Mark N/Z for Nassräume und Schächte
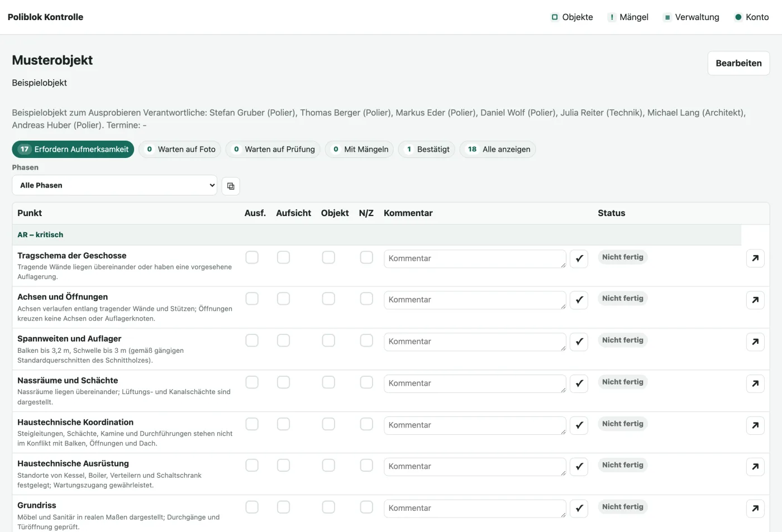Viewport: 782px width, 532px height. (366, 382)
